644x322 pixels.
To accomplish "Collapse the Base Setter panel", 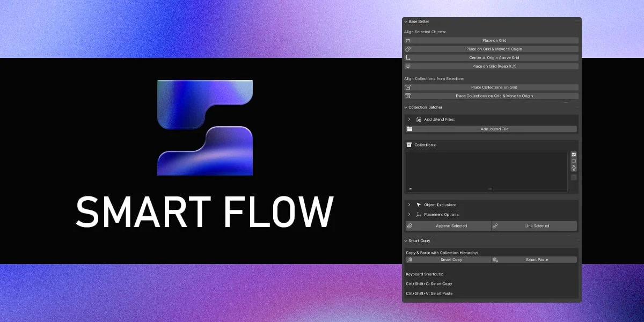I will click(406, 21).
